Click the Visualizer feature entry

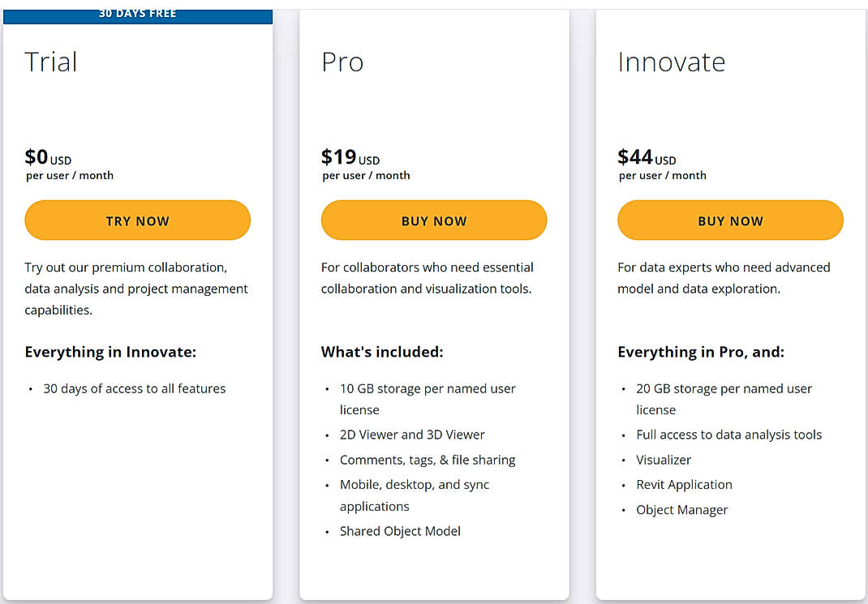point(664,460)
